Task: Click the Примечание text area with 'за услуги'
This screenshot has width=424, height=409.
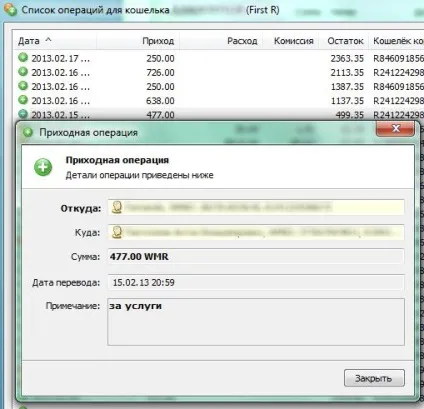Action: [x=256, y=322]
